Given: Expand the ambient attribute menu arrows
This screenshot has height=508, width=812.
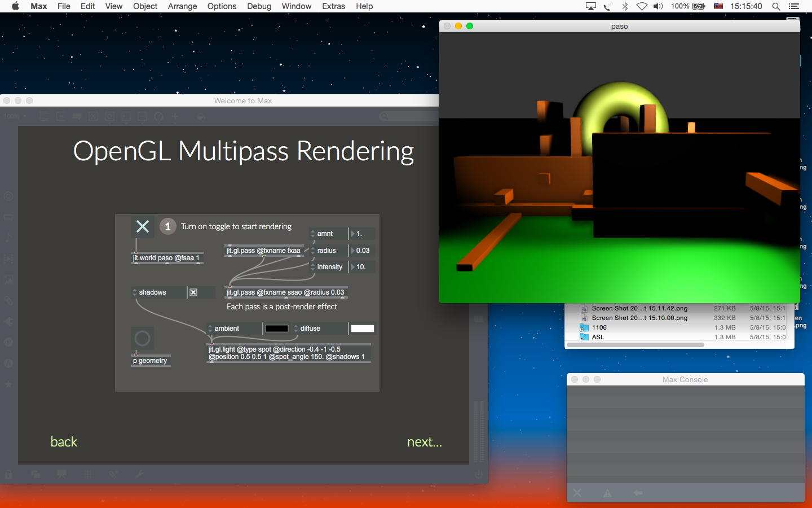Looking at the screenshot, I should [210, 329].
